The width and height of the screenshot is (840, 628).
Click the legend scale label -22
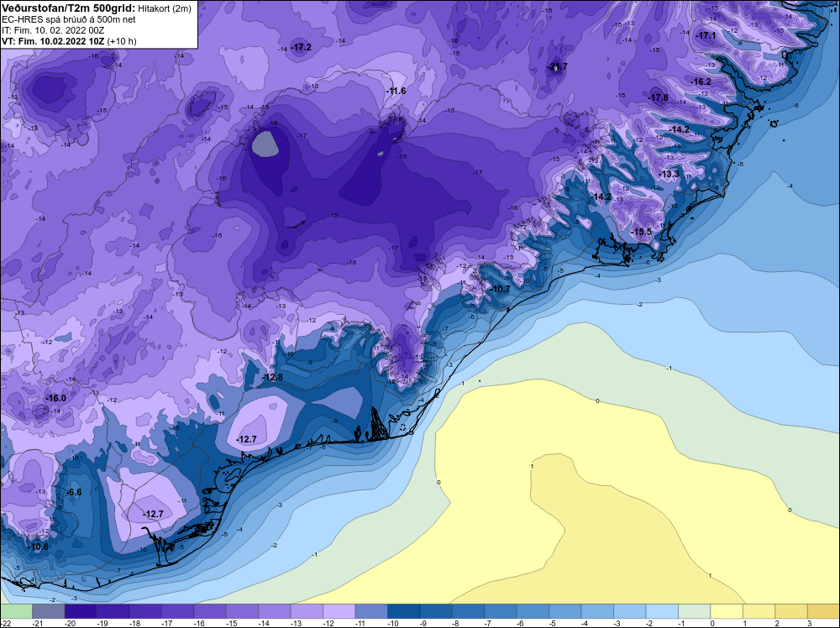point(5,624)
